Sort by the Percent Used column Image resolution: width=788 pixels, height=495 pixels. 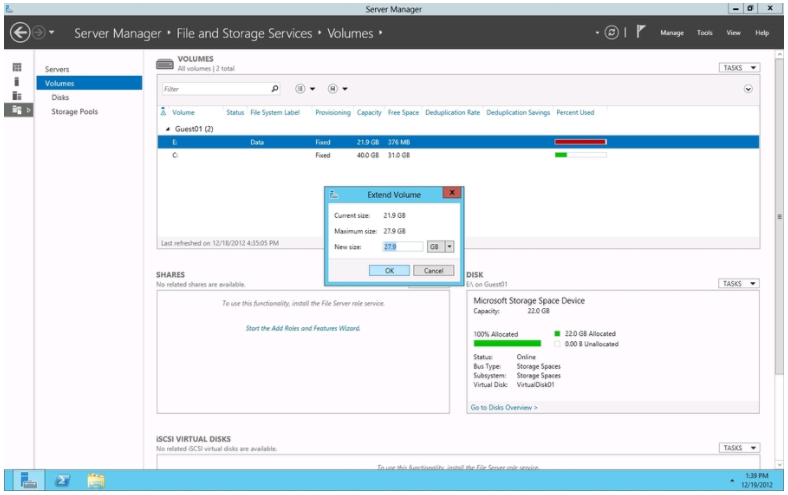pyautogui.click(x=575, y=113)
